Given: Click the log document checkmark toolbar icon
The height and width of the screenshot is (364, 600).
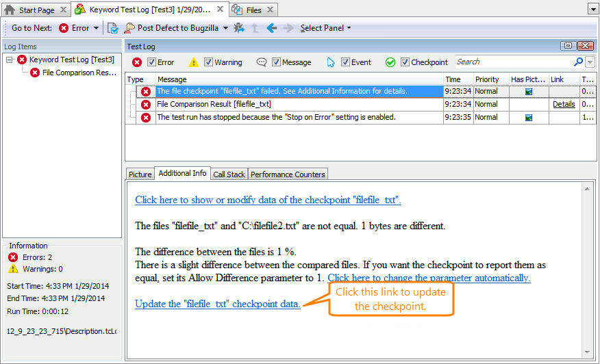Looking at the screenshot, I should 112,28.
